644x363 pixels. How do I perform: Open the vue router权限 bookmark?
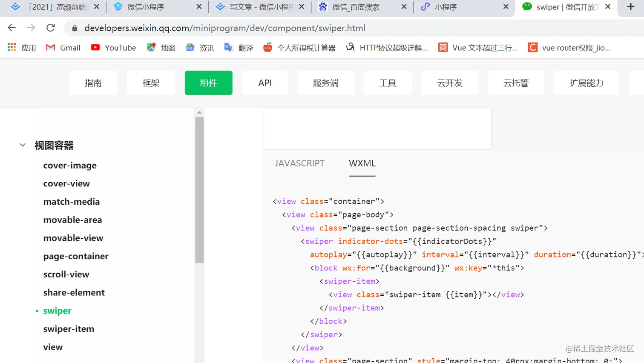tap(569, 48)
